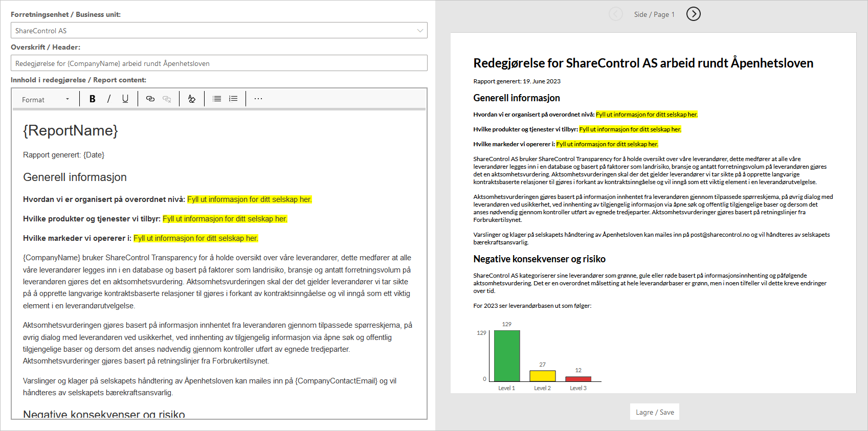Toggle italic formatting in editor toolbar

(109, 99)
